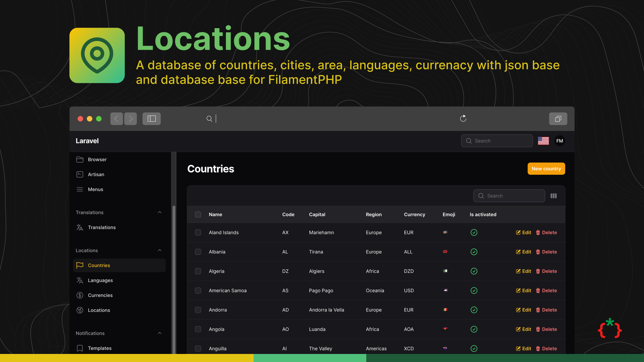Open the FM user avatar menu
644x362 pixels.
tap(559, 141)
